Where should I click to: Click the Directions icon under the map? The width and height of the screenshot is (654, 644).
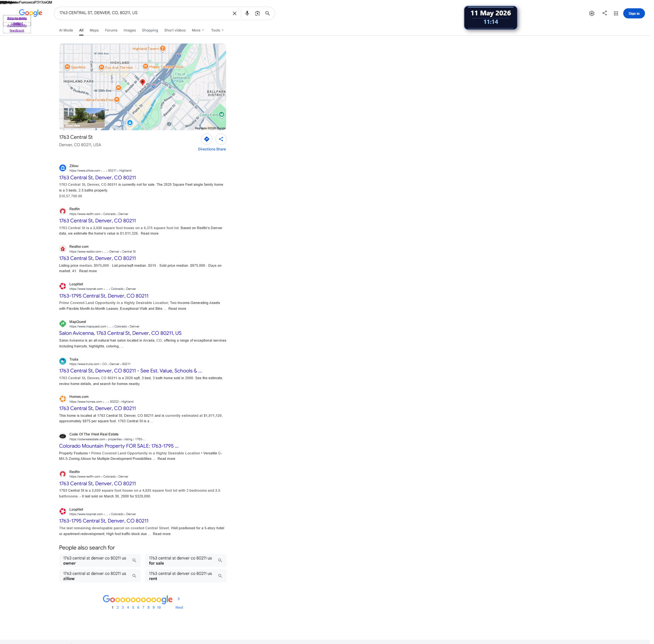[207, 139]
